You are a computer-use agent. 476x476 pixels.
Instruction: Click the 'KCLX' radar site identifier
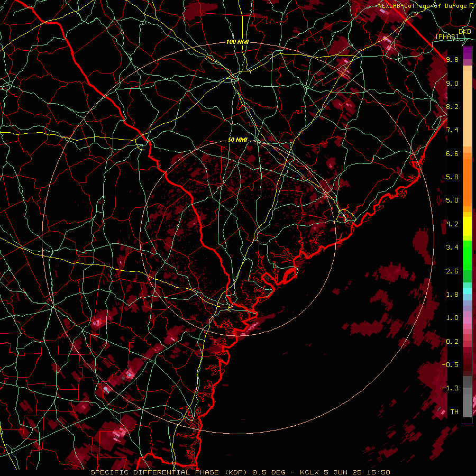[x=309, y=472]
